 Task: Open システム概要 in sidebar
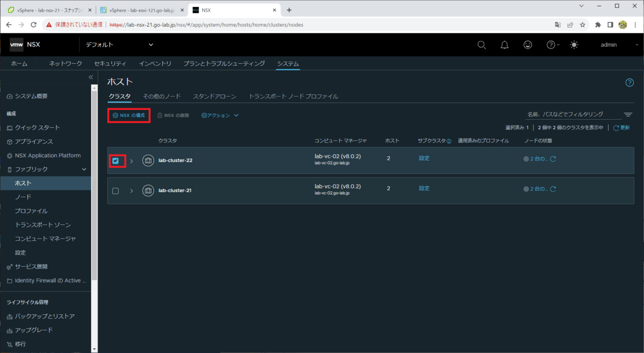31,96
